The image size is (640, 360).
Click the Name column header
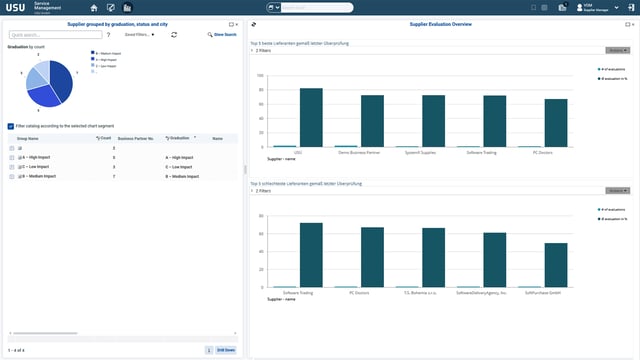point(218,139)
